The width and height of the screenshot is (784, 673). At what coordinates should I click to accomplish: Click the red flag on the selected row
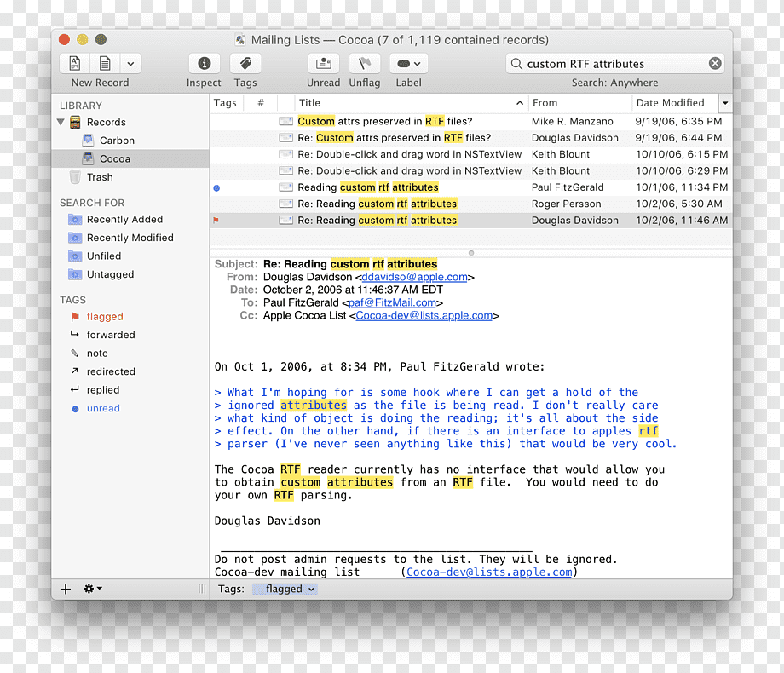(216, 221)
